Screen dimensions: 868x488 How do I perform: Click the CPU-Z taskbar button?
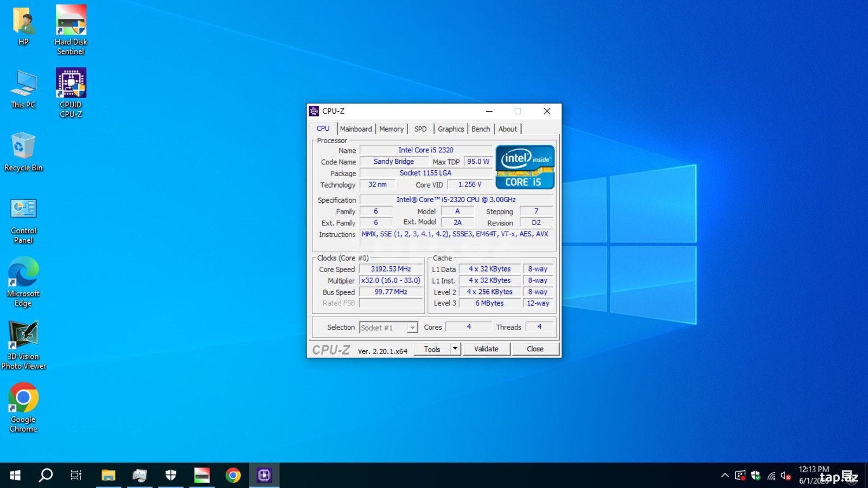(264, 476)
